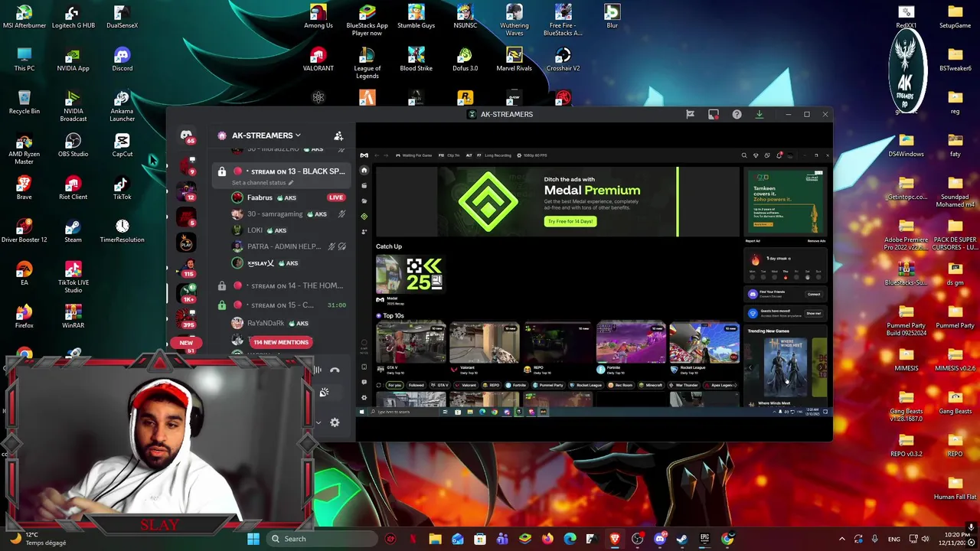Screen dimensions: 980x551
Task: Open Marvel Rivals desktop shortcut
Action: pos(514,60)
